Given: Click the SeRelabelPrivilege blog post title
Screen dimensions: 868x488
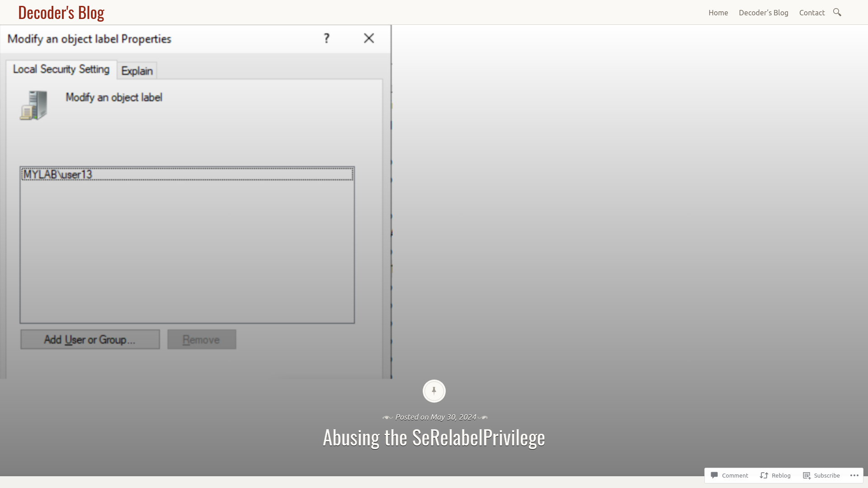Looking at the screenshot, I should pos(434,437).
